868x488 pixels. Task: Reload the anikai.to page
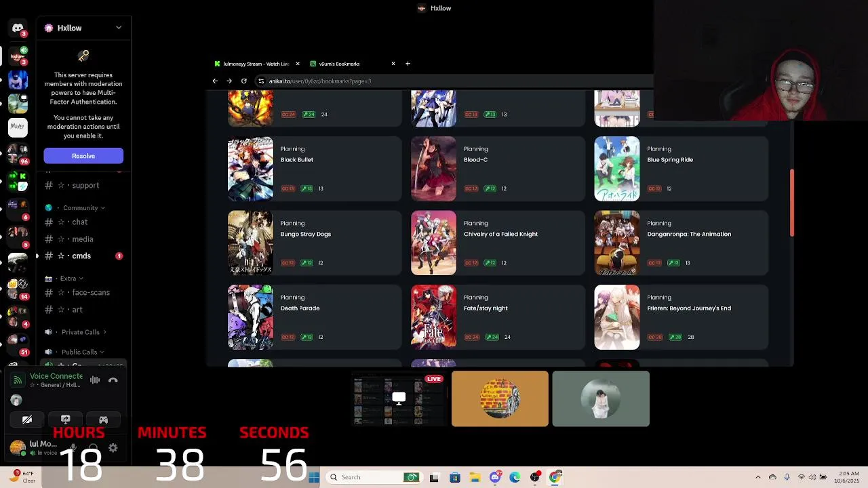click(244, 81)
